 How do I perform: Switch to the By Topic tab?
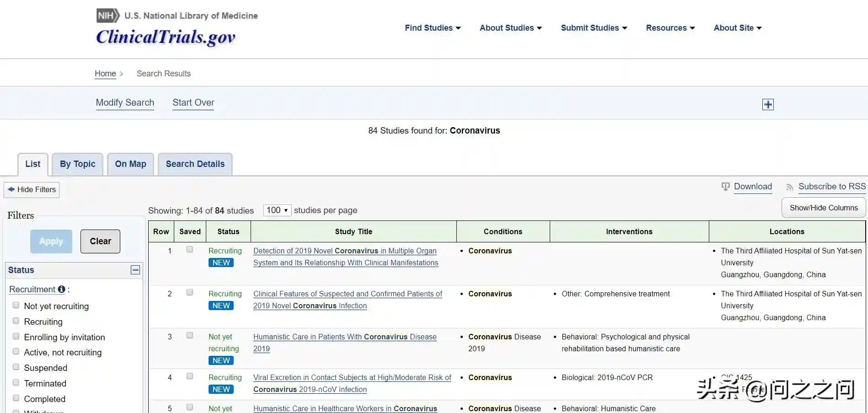77,164
